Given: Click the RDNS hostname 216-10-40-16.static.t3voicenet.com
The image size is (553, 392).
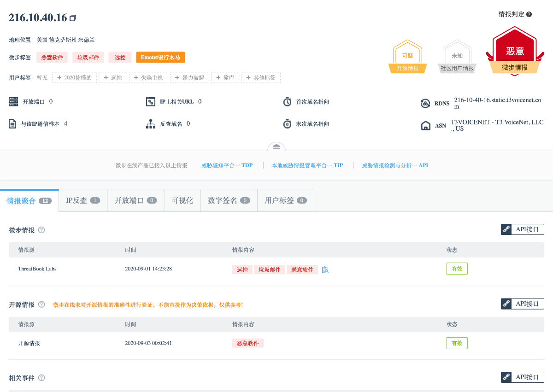Looking at the screenshot, I should 498,103.
